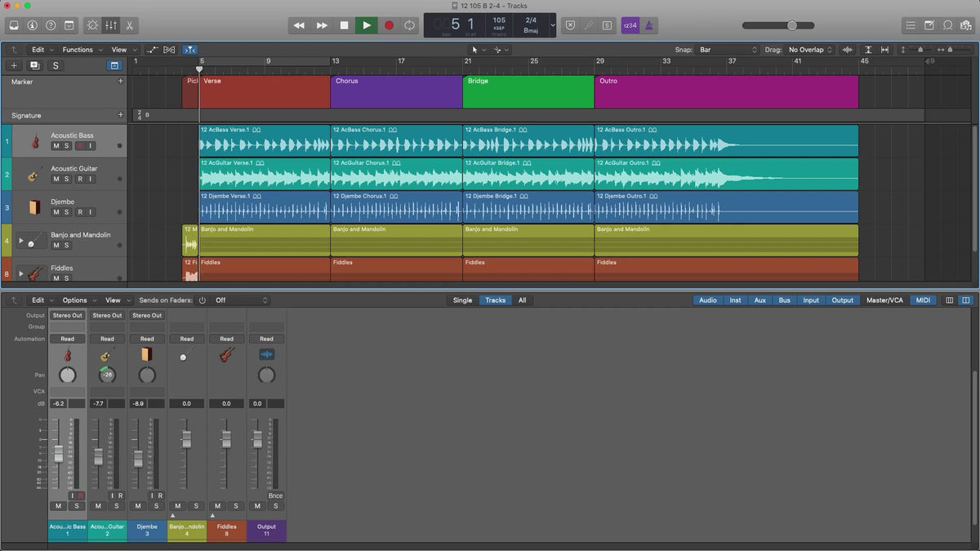980x551 pixels.
Task: Click the Djembe instrument icon in mixer
Action: coord(147,355)
